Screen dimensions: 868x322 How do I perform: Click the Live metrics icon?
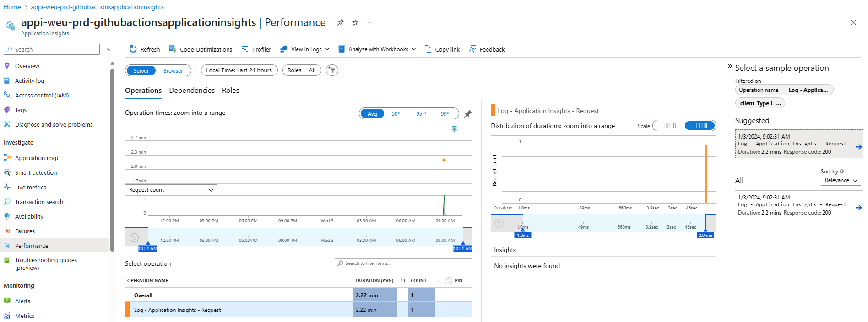(x=7, y=187)
